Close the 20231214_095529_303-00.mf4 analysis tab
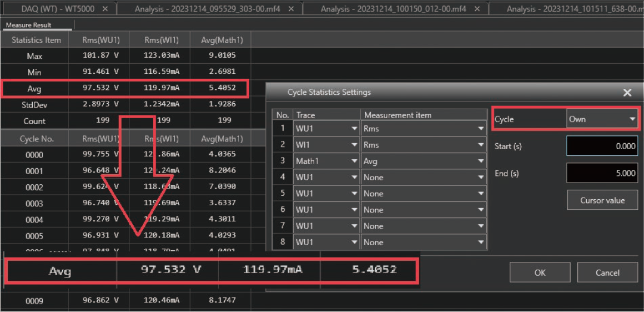Image resolution: width=644 pixels, height=312 pixels. (291, 8)
